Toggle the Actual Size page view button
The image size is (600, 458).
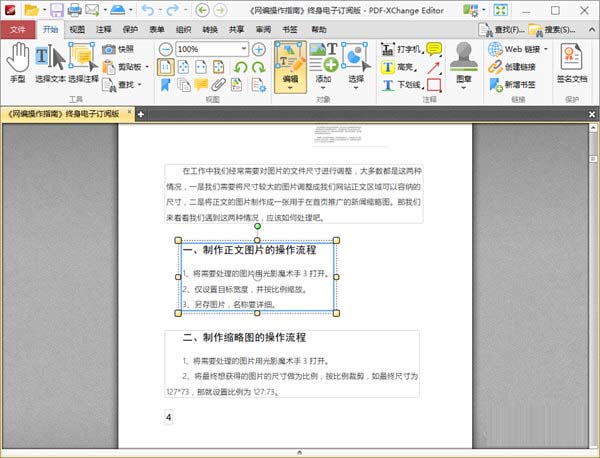point(166,67)
